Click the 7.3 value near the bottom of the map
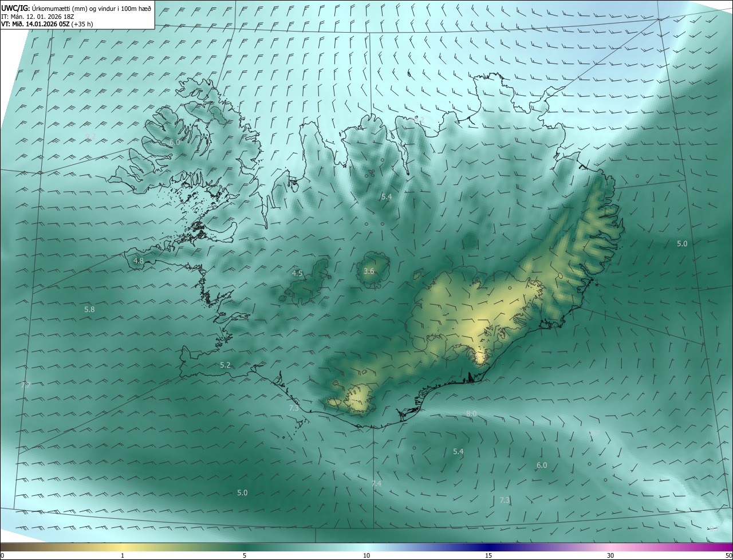733x560 pixels. coord(505,500)
